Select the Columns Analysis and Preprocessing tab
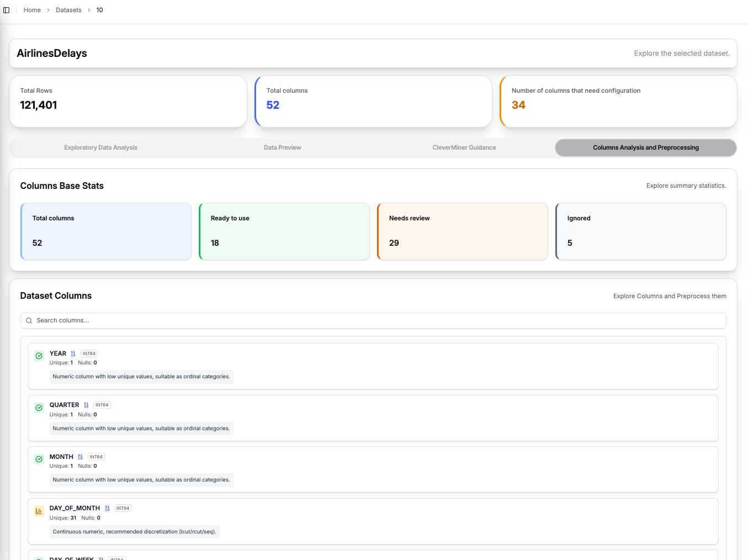Image resolution: width=748 pixels, height=560 pixels. (645, 147)
